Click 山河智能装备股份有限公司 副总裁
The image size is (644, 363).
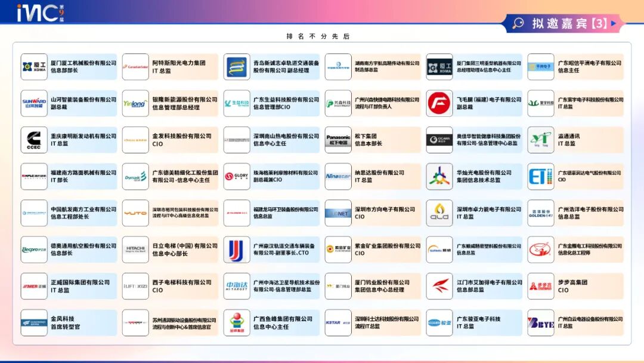(83, 103)
